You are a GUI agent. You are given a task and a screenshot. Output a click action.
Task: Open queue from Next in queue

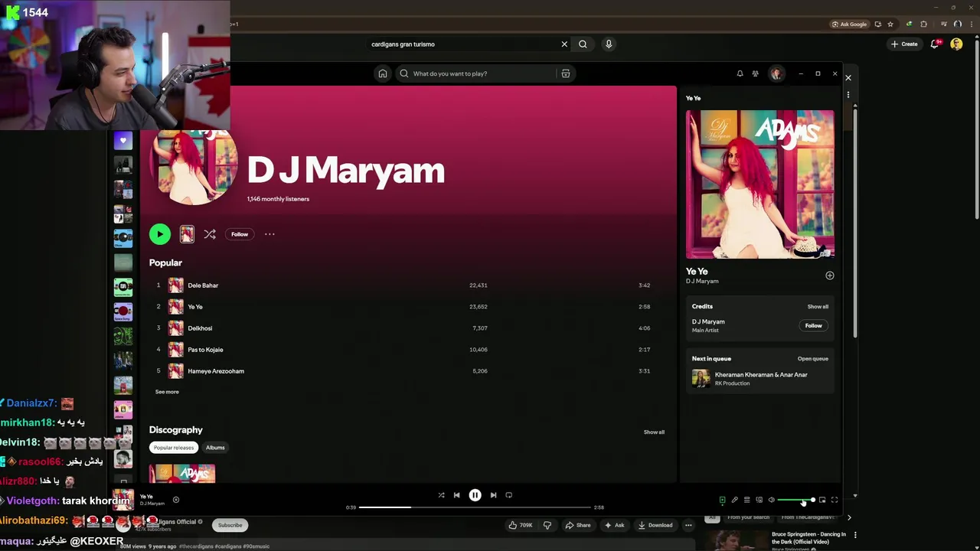[813, 359]
